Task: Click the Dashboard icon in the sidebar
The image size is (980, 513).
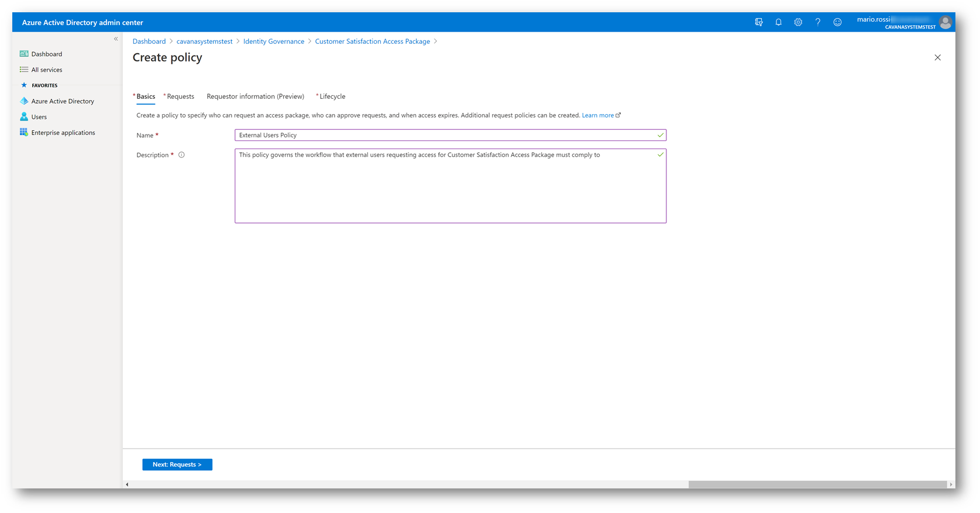Action: point(24,54)
